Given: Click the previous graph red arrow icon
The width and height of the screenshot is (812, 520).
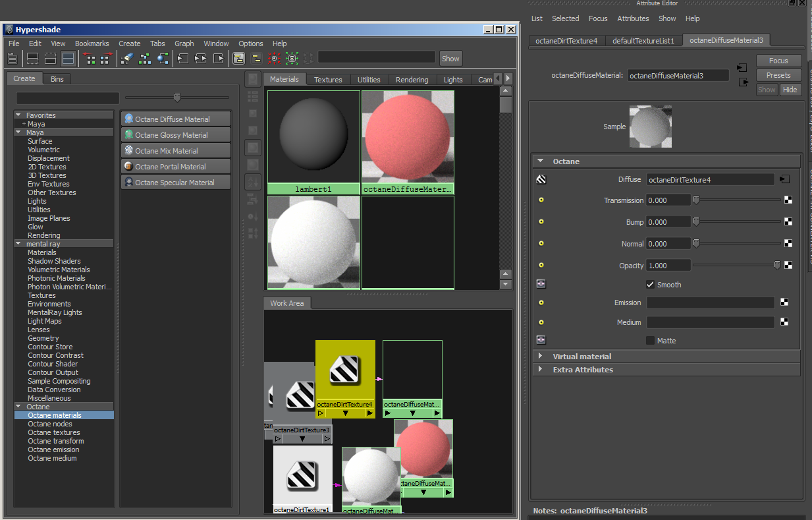Looking at the screenshot, I should coord(90,59).
